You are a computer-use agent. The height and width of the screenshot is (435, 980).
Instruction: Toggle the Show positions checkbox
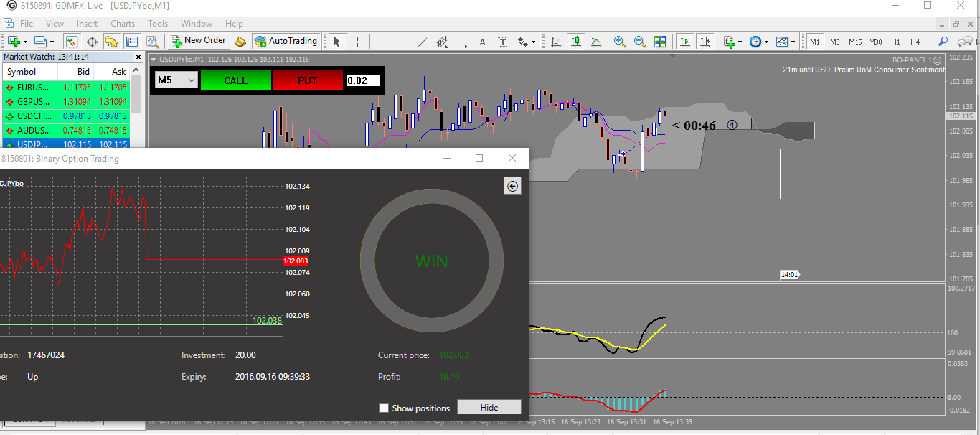point(384,408)
